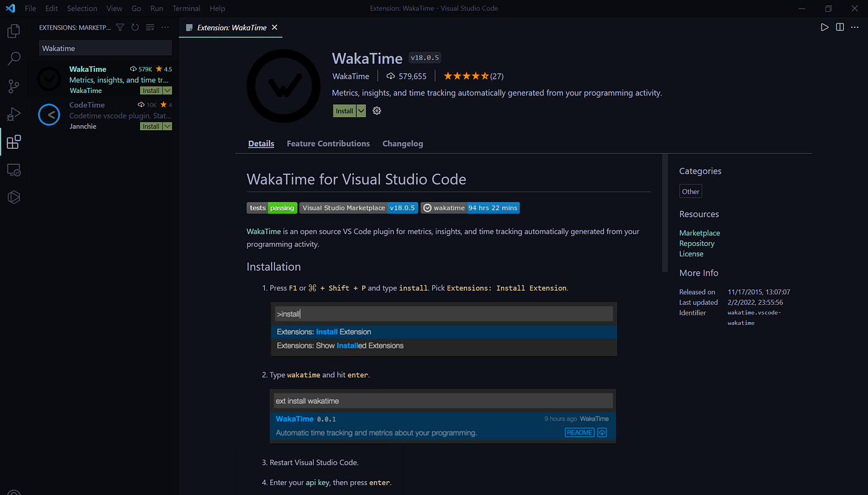Open the Manage gear next to Install
The width and height of the screenshot is (868, 495).
(x=376, y=110)
